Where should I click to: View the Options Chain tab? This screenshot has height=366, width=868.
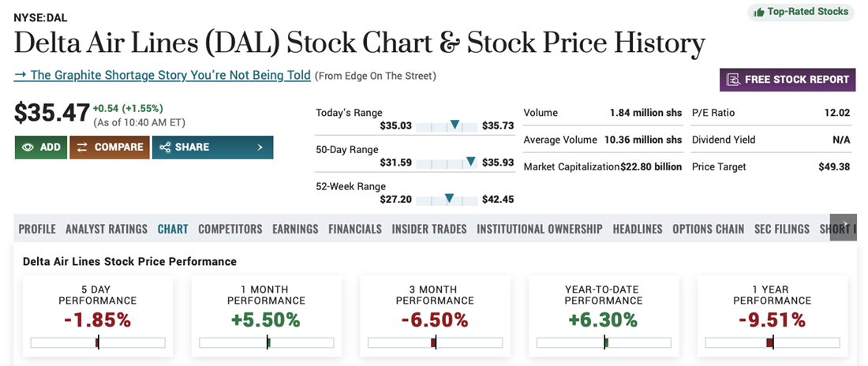pos(708,229)
